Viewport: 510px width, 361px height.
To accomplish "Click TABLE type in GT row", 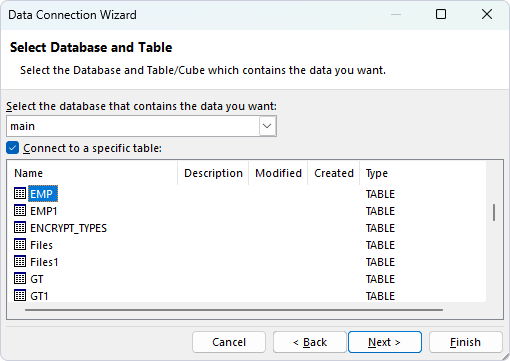I will point(380,279).
